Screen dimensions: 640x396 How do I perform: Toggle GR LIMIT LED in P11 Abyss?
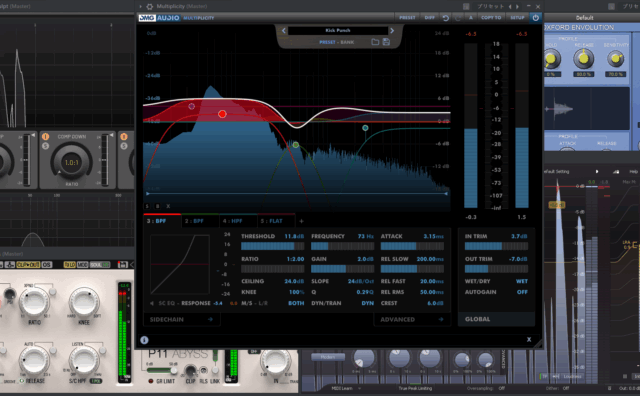(151, 381)
